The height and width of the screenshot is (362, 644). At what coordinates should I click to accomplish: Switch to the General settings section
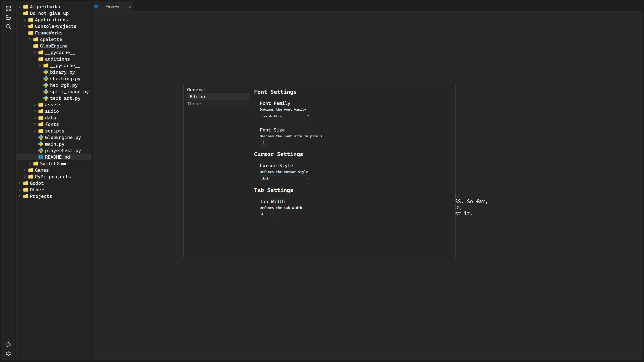click(x=196, y=90)
